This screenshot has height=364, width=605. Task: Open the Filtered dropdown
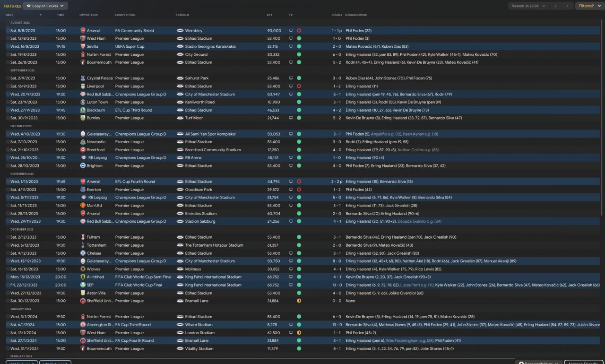pyautogui.click(x=589, y=6)
